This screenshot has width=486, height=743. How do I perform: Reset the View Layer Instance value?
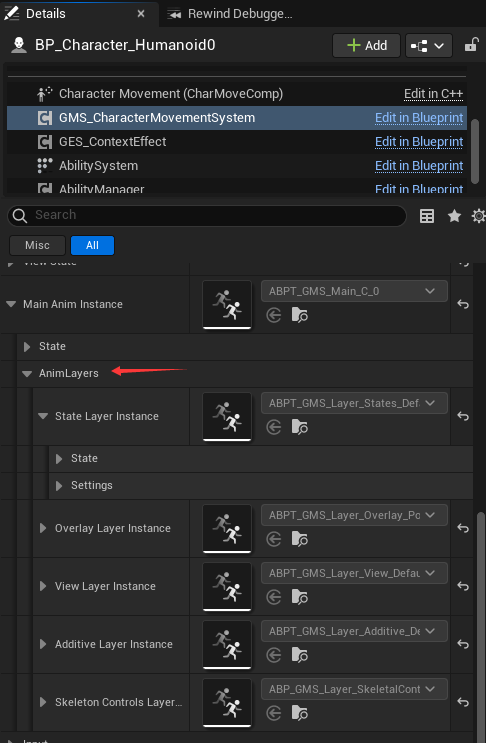tap(463, 586)
